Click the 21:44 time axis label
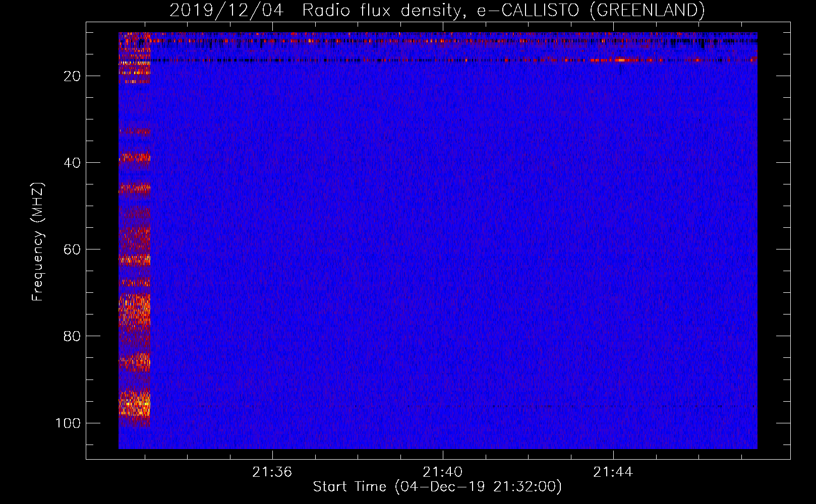 [x=613, y=472]
